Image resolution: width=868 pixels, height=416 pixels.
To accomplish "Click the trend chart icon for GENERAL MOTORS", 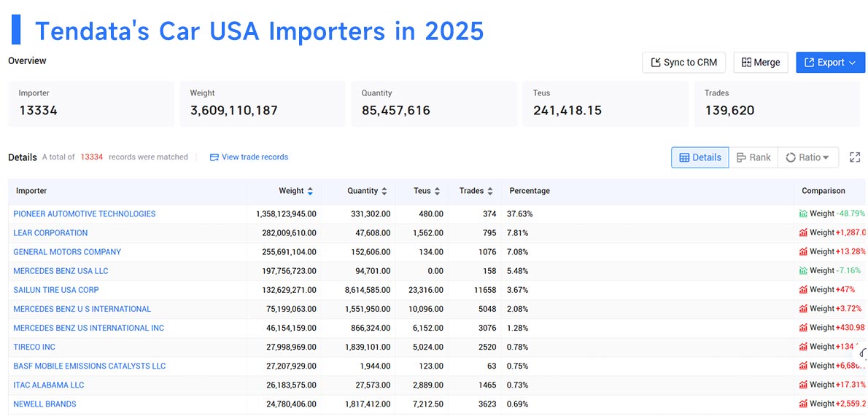I will pyautogui.click(x=803, y=251).
